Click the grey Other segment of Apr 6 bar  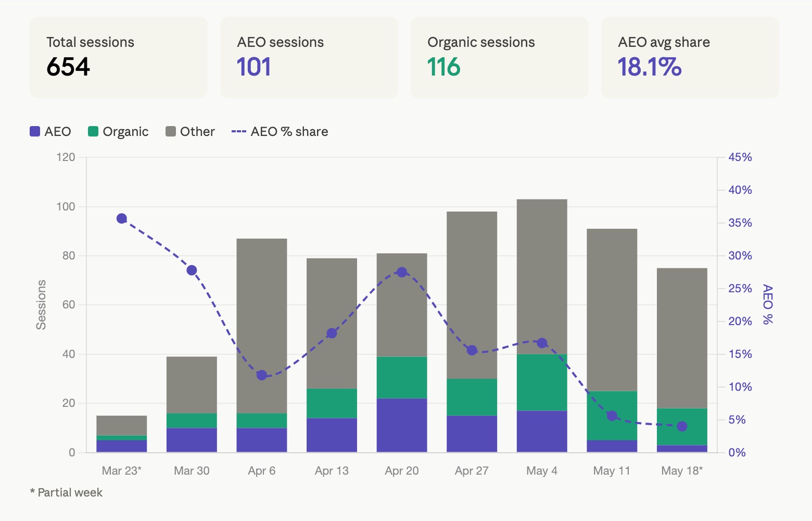point(262,326)
